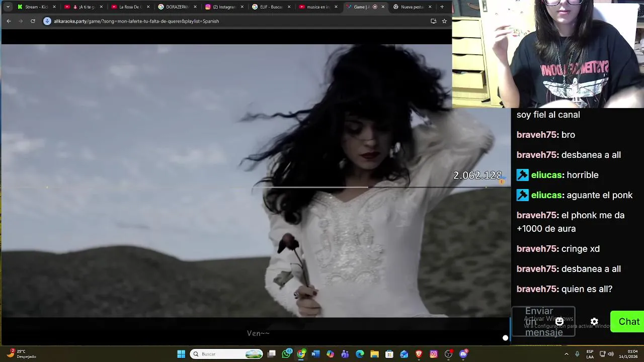Viewport: 644px width, 362px height.
Task: Open WhatsApp from the taskbar
Action: pos(286,354)
